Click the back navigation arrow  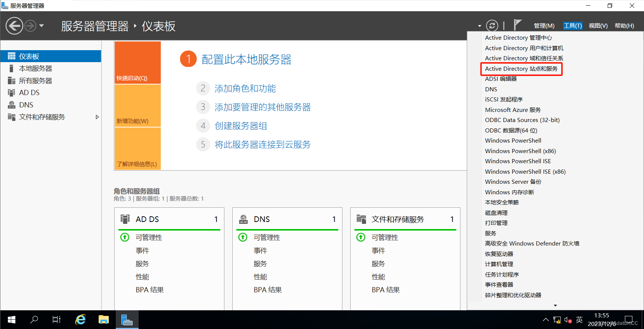pyautogui.click(x=14, y=26)
